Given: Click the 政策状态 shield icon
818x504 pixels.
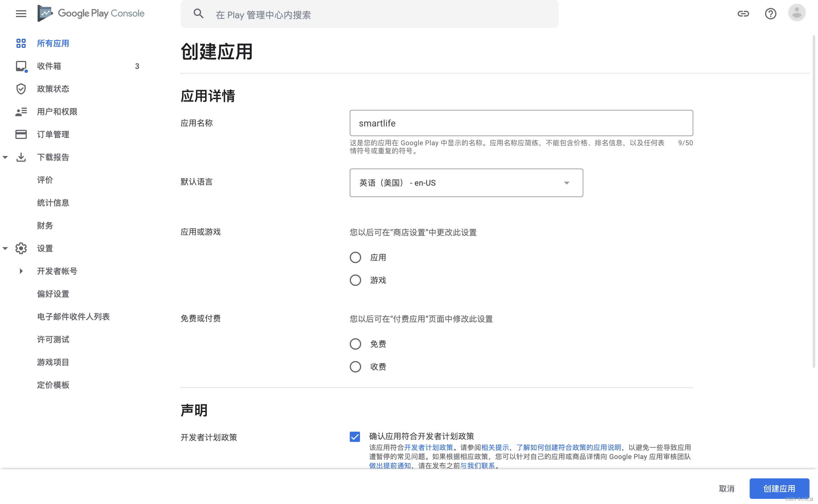Looking at the screenshot, I should [21, 89].
